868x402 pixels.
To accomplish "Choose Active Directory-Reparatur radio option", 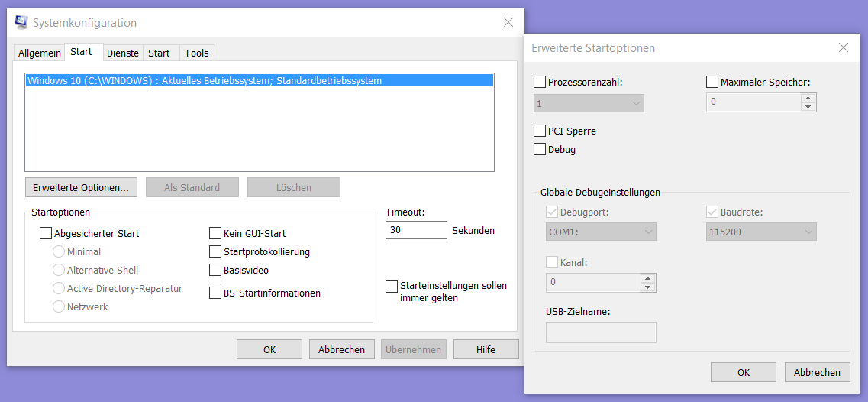I will click(58, 288).
